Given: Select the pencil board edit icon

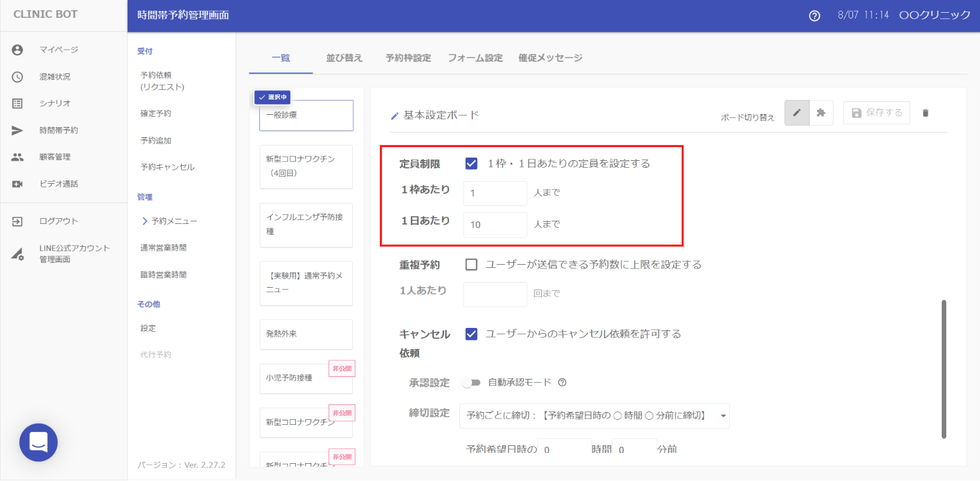Looking at the screenshot, I should [796, 113].
